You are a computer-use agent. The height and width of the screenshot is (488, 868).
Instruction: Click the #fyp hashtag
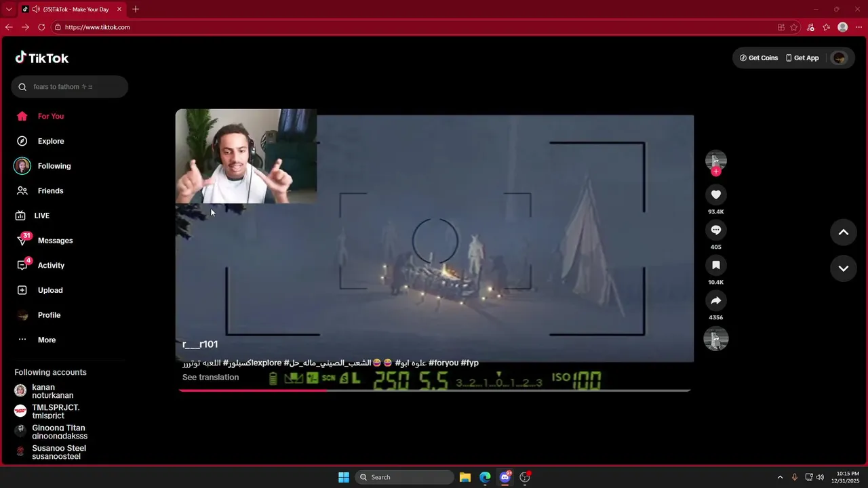[470, 363]
